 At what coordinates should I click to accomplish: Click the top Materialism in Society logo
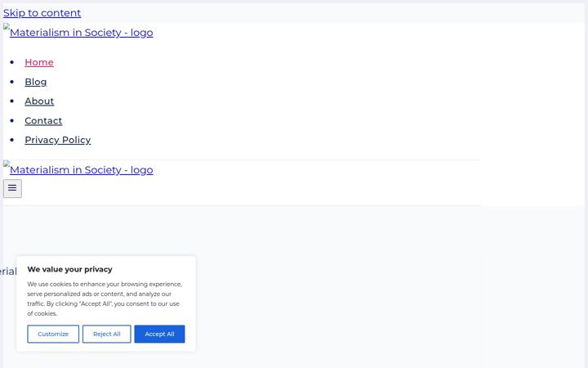pyautogui.click(x=78, y=32)
